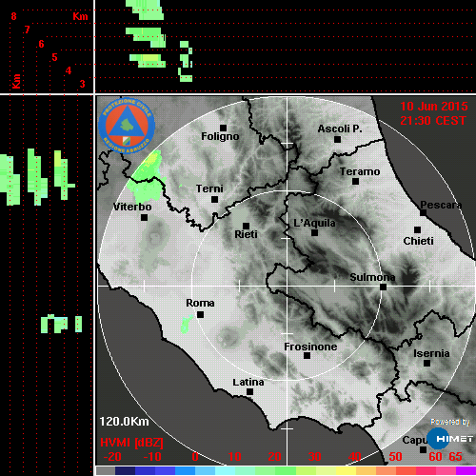Click the date text 10 Jun 2015
The image size is (476, 476).
click(434, 107)
